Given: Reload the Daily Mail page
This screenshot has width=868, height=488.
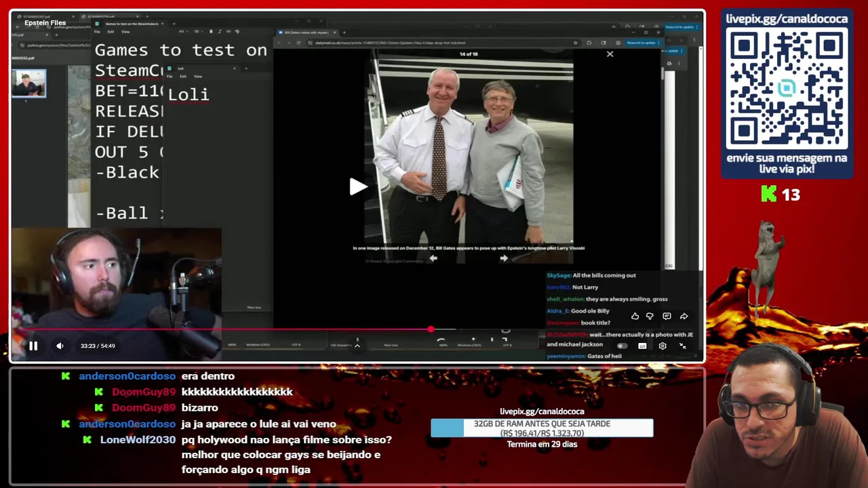Looking at the screenshot, I should click(x=298, y=43).
